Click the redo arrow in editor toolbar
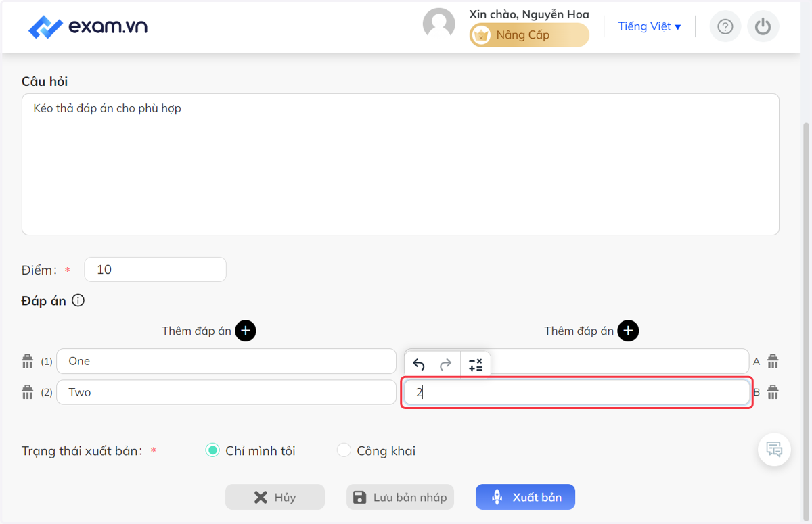 445,365
